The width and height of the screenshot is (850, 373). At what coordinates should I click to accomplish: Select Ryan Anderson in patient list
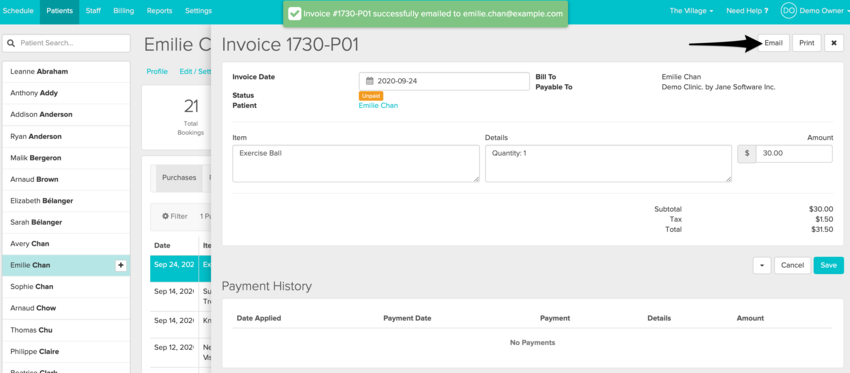click(66, 137)
